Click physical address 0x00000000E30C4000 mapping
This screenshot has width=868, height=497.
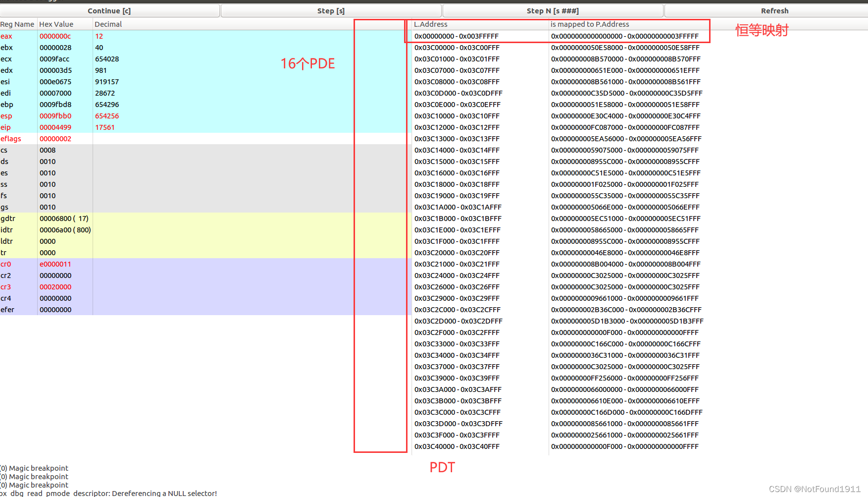[626, 116]
